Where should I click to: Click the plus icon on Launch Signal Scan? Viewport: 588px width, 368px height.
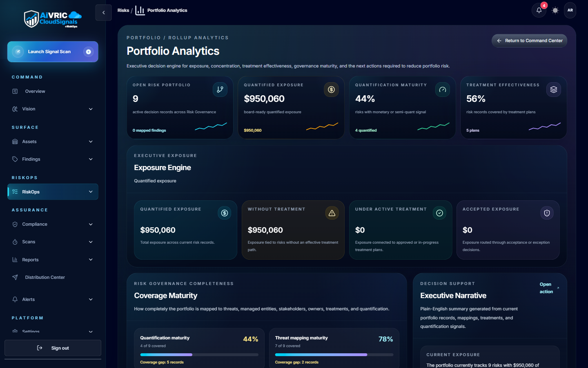(88, 52)
